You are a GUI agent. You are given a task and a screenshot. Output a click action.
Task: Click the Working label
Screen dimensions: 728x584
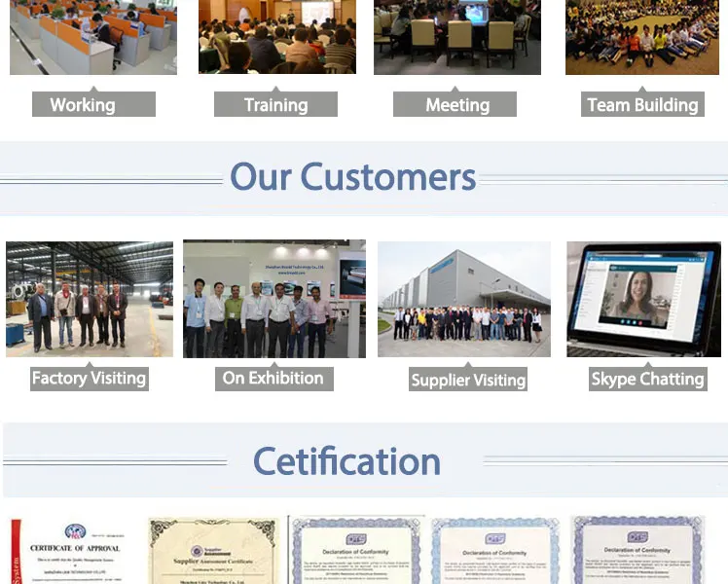click(93, 104)
